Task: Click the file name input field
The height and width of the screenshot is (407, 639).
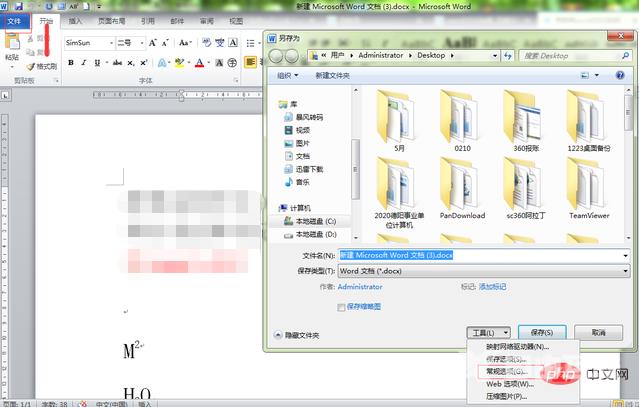Action: point(480,255)
